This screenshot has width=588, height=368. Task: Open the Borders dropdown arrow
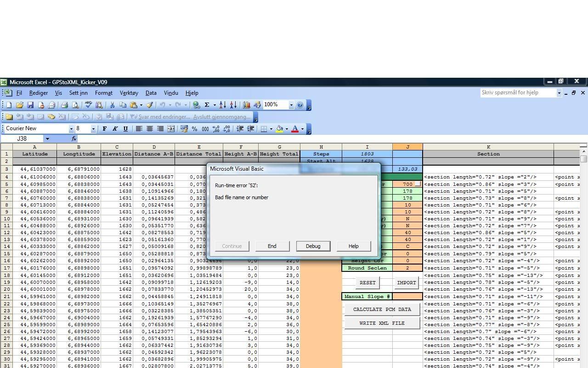click(x=271, y=129)
